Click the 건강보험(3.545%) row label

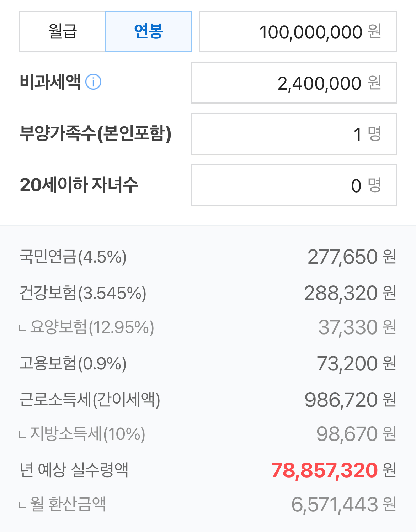tap(83, 293)
